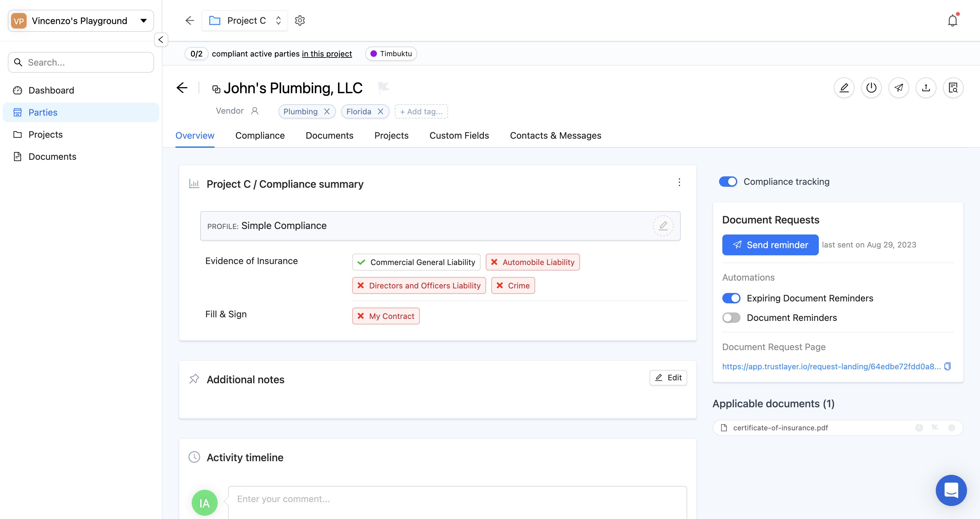Open Project C settings gear
This screenshot has height=519, width=980.
click(x=300, y=20)
